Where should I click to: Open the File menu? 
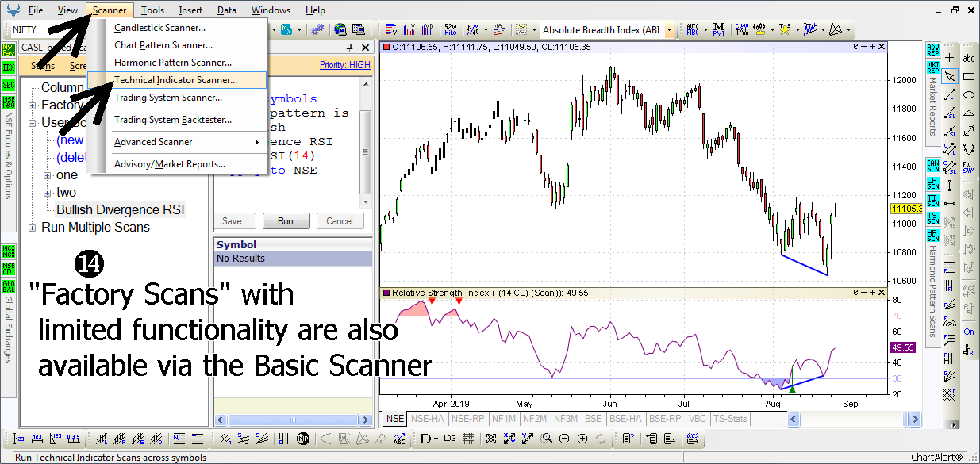click(36, 10)
